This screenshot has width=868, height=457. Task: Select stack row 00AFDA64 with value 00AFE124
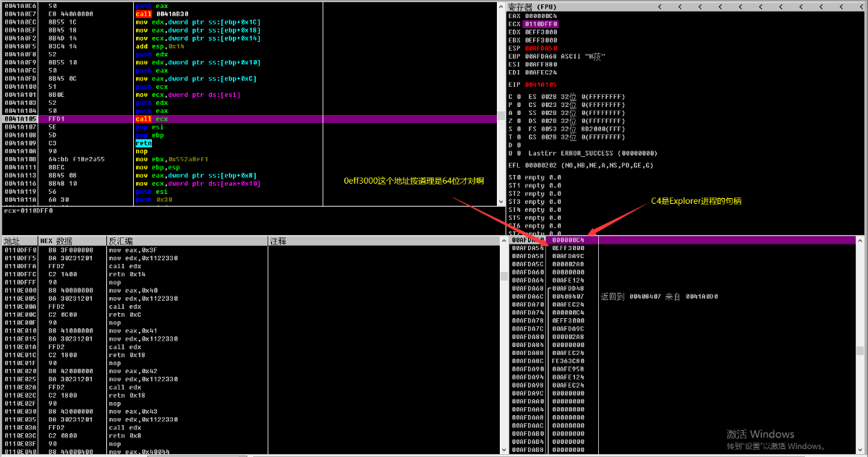[x=682, y=280]
